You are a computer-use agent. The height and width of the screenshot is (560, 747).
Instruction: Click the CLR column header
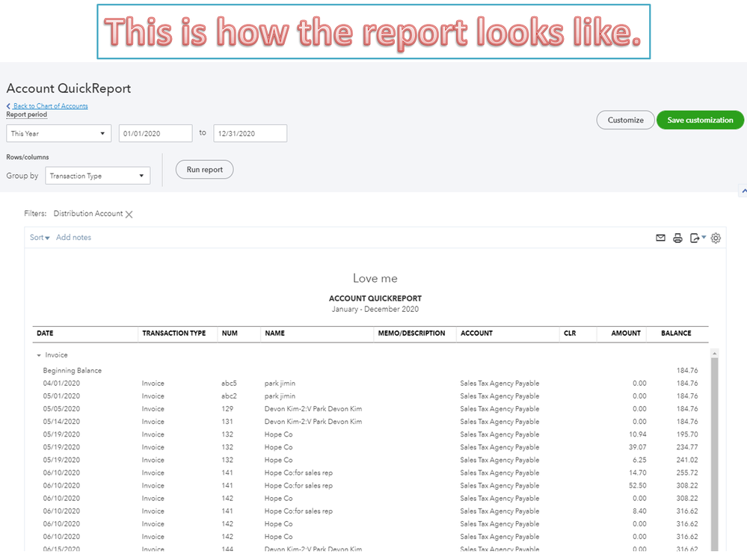point(570,333)
